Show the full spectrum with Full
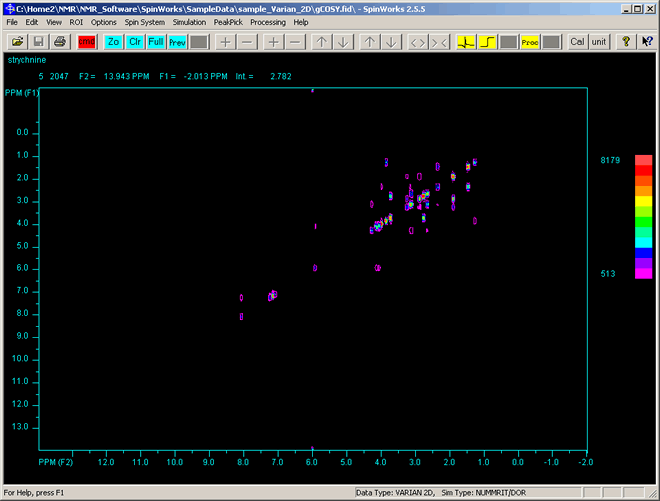 point(156,42)
